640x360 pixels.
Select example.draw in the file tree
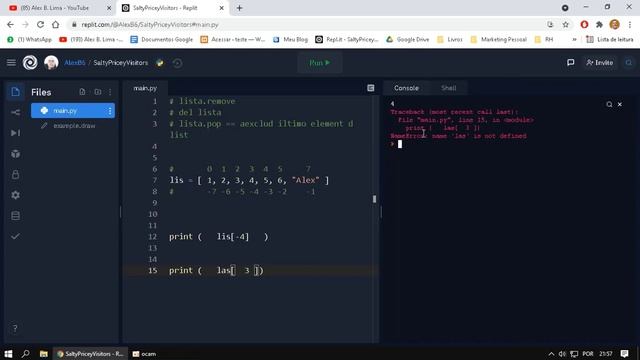point(73,126)
